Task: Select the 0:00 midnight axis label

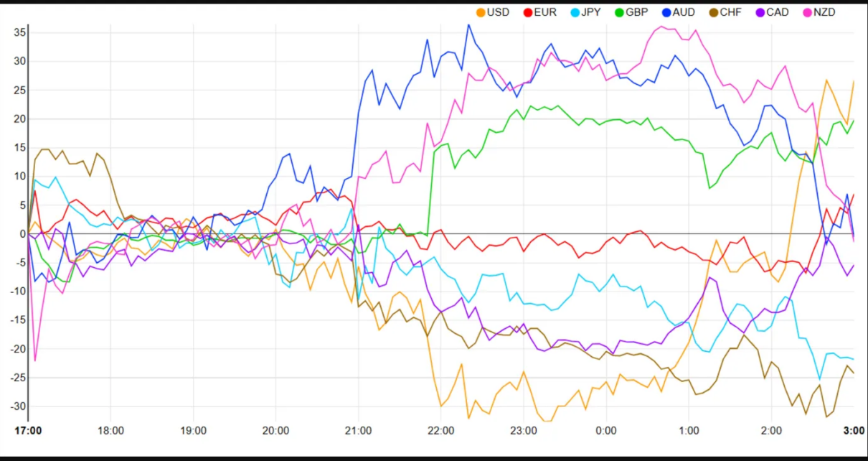Action: (606, 431)
